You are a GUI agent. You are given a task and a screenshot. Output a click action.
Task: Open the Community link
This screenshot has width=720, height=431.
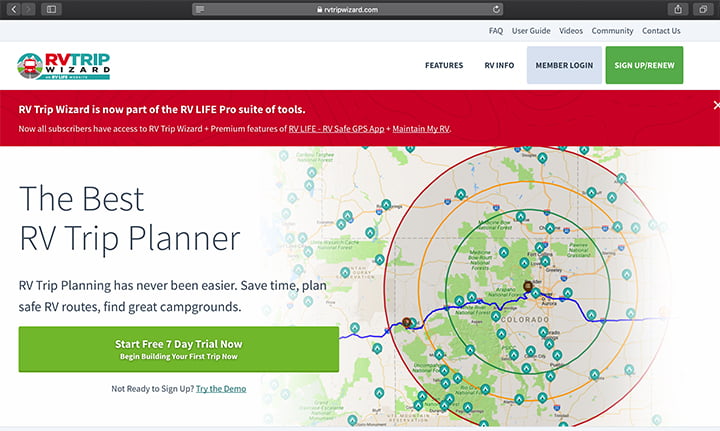pos(612,31)
